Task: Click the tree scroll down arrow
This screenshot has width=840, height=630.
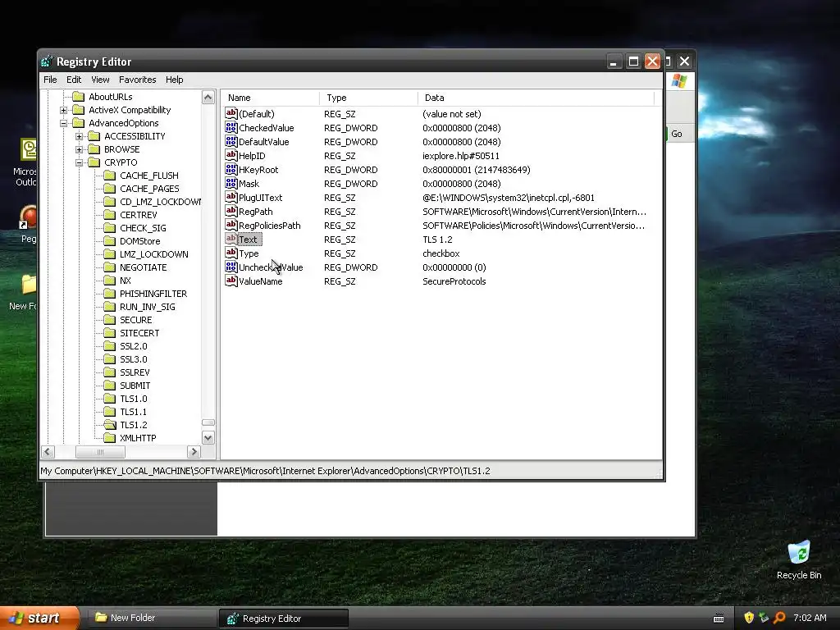Action: 208,438
